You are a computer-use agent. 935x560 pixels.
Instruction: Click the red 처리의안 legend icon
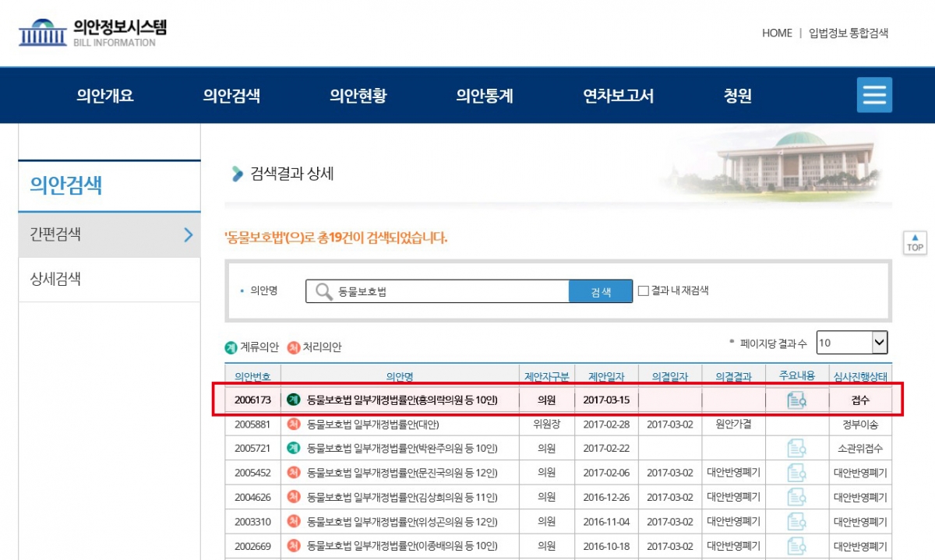point(293,347)
